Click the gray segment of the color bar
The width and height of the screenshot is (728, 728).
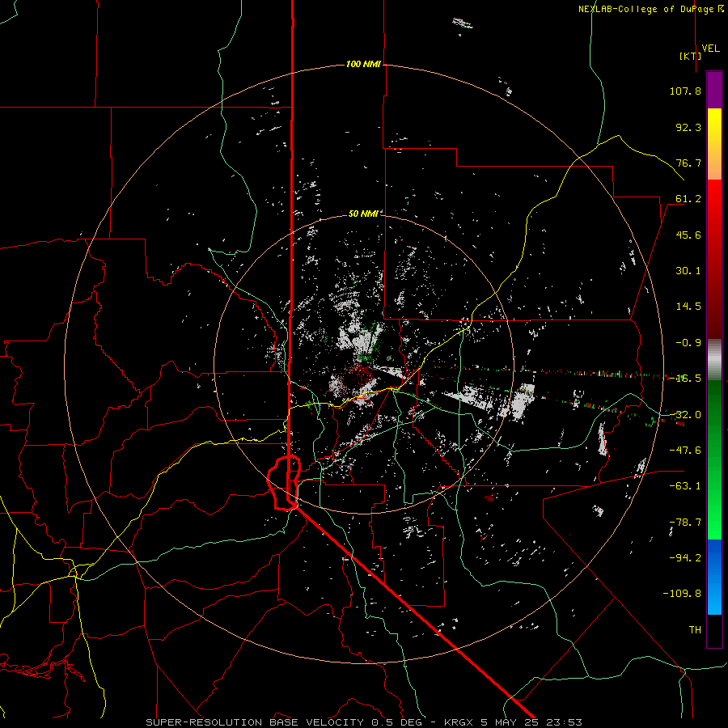pos(714,360)
